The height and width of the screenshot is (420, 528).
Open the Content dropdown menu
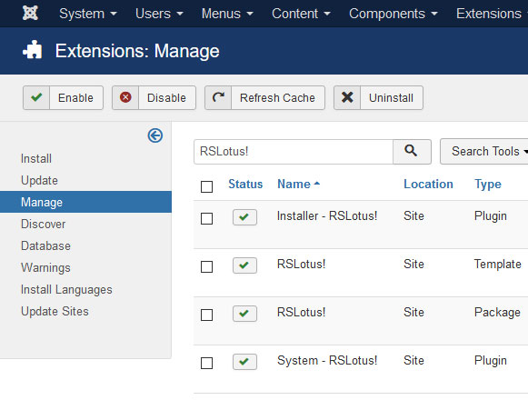(x=301, y=14)
